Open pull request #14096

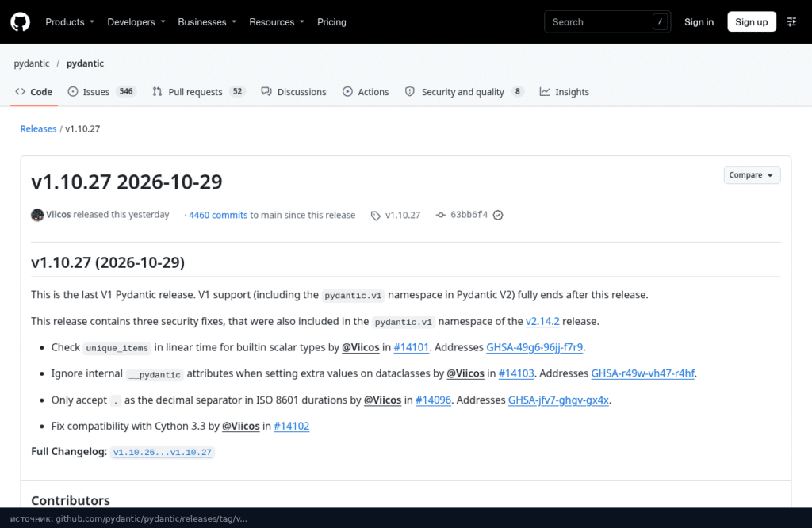coord(433,400)
